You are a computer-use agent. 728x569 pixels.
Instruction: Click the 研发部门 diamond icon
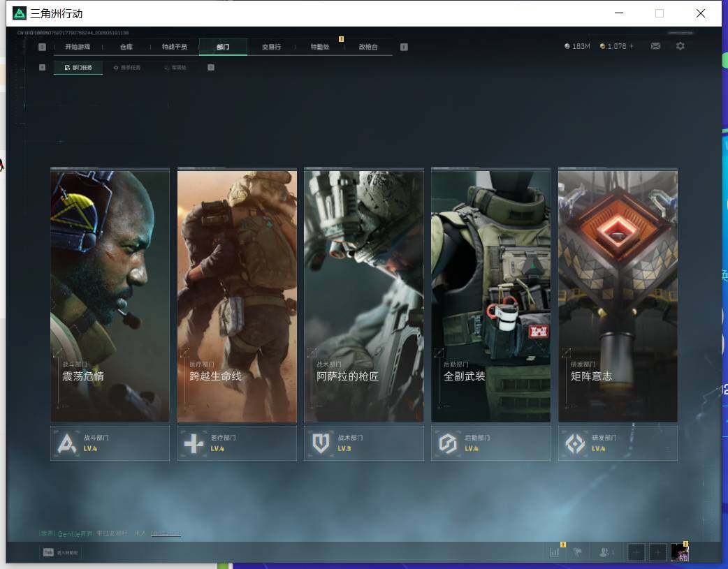(x=575, y=444)
